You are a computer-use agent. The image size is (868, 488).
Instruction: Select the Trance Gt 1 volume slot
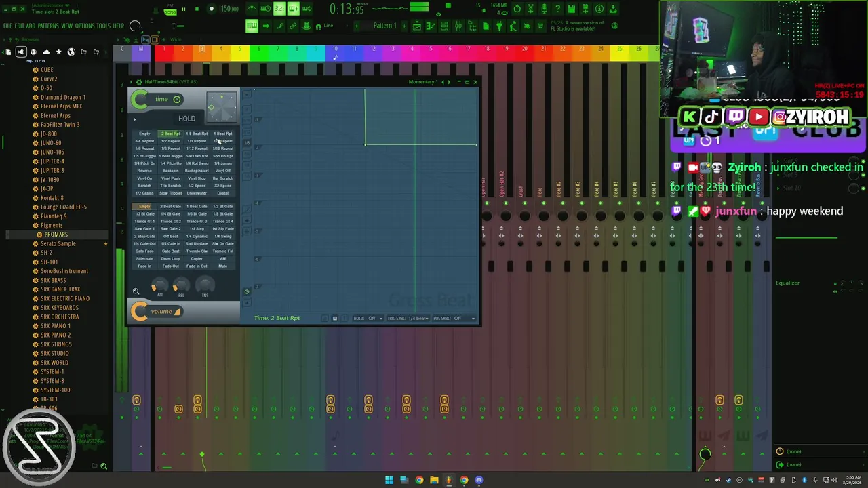[144, 221]
